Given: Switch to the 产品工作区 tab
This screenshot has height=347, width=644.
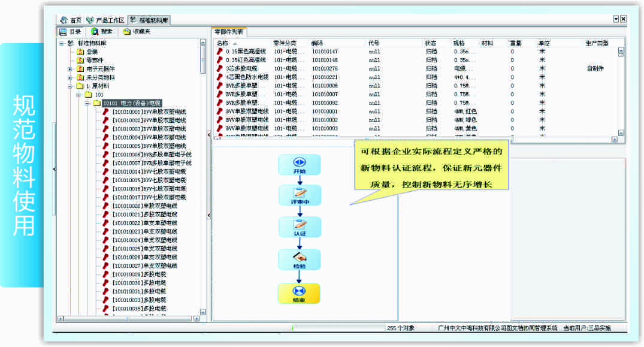Looking at the screenshot, I should pyautogui.click(x=105, y=20).
